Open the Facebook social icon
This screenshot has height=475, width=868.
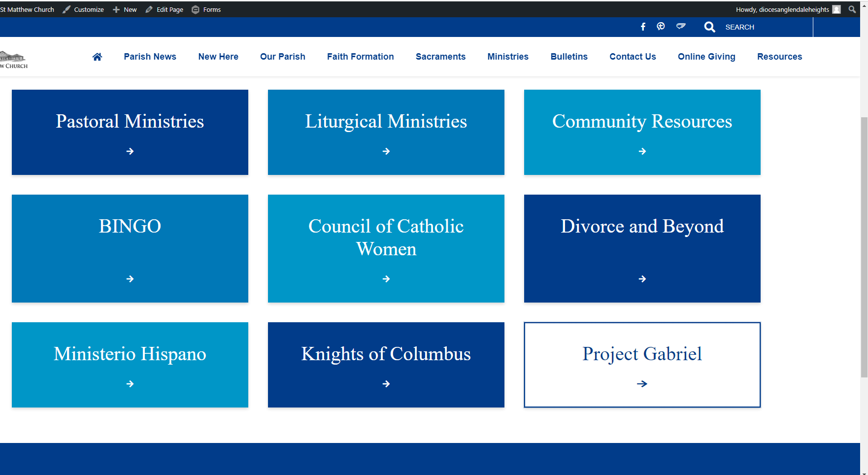pyautogui.click(x=643, y=27)
